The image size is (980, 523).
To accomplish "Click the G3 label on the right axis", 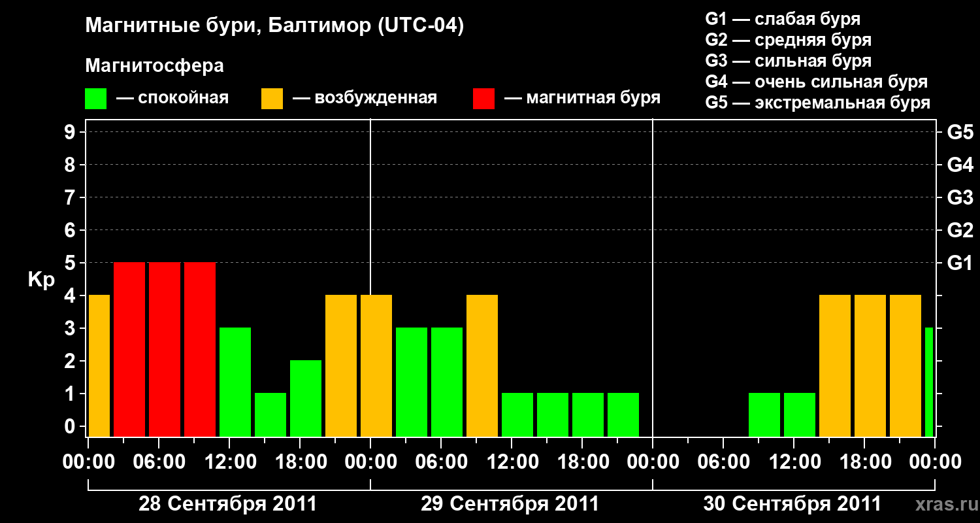I will (960, 198).
